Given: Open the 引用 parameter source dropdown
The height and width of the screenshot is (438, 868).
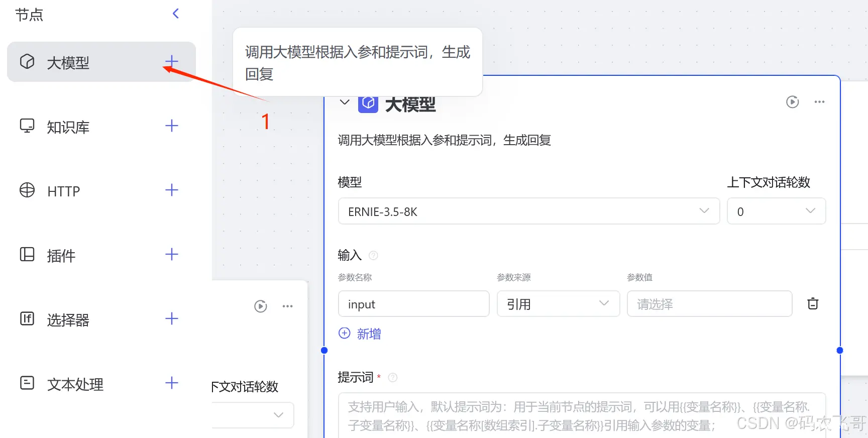Looking at the screenshot, I should tap(559, 303).
